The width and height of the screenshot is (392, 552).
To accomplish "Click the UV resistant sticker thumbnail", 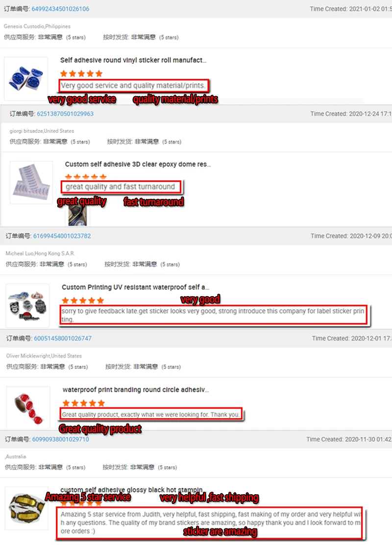I will tap(27, 305).
